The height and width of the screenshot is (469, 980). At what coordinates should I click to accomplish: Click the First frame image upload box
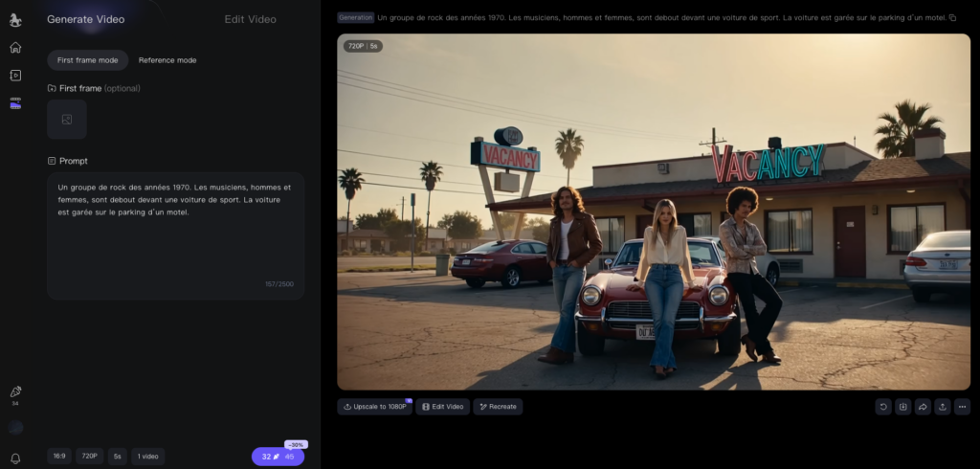[x=67, y=120]
